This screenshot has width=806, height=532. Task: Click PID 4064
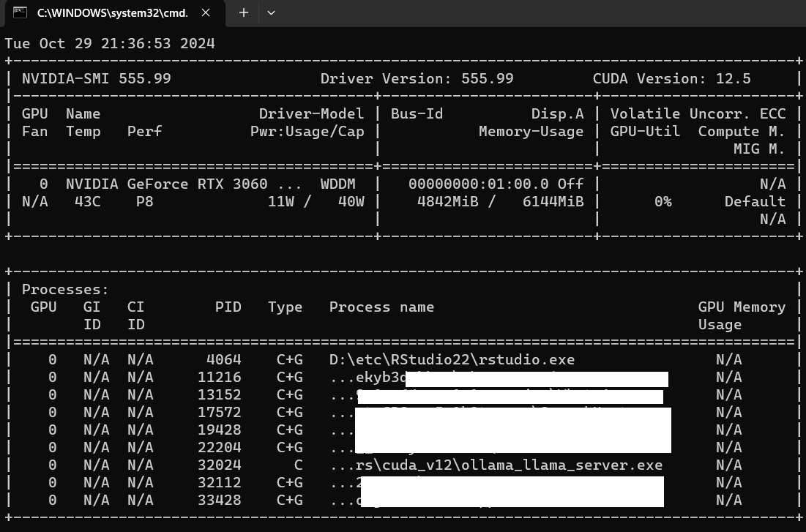(223, 360)
